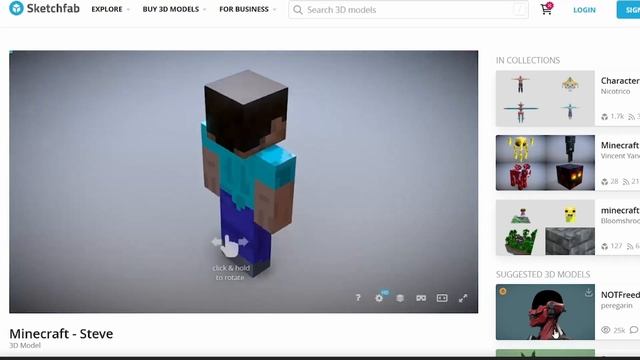Click the download icon on NOTFreed thumbnail
The image size is (640, 360).
coord(588,292)
